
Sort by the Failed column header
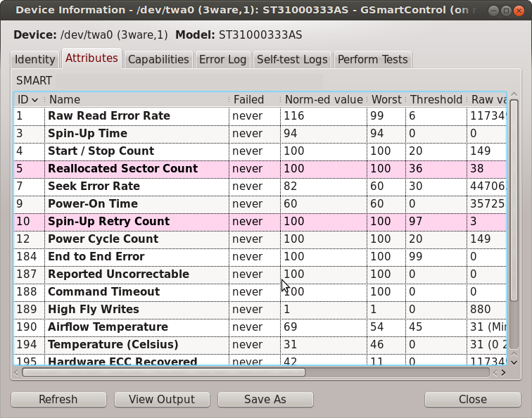point(255,100)
